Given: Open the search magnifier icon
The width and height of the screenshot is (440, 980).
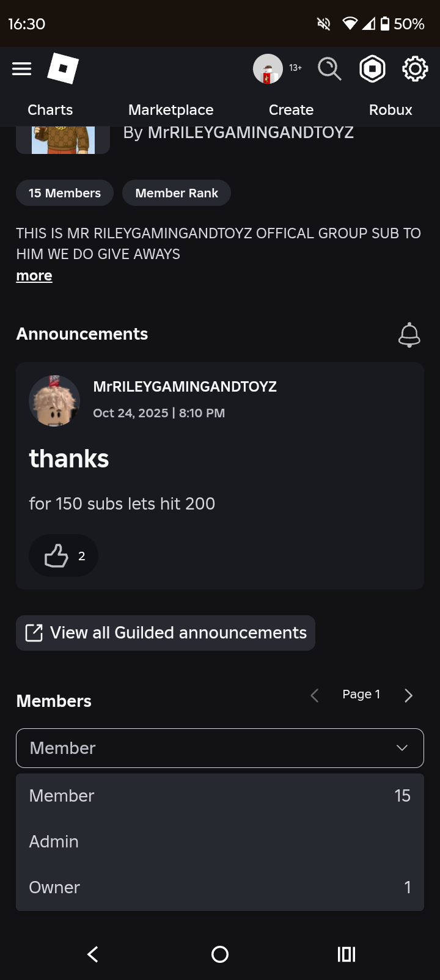Looking at the screenshot, I should [329, 68].
